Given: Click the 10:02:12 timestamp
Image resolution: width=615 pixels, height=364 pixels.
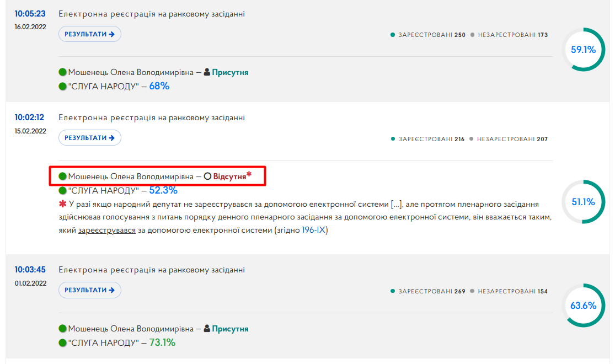Looking at the screenshot, I should tap(29, 117).
